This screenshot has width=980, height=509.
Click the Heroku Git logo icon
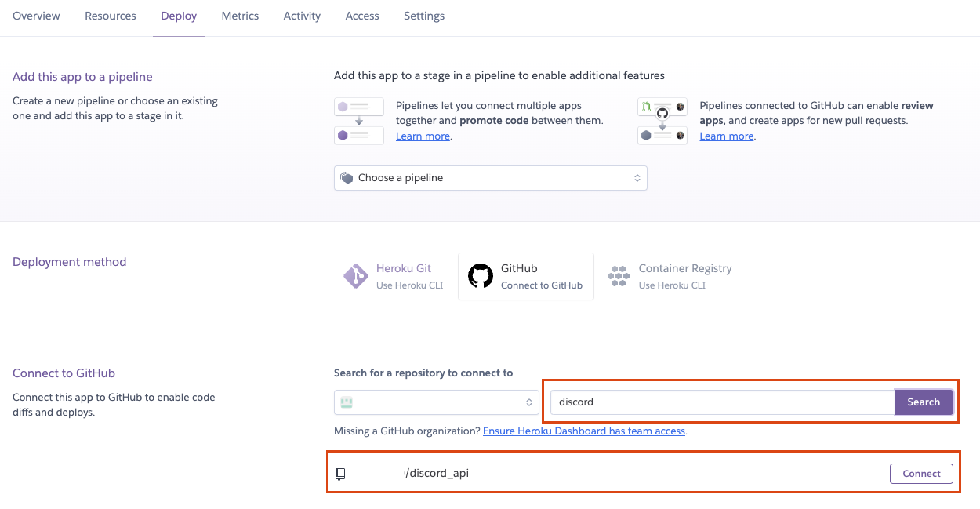(356, 276)
